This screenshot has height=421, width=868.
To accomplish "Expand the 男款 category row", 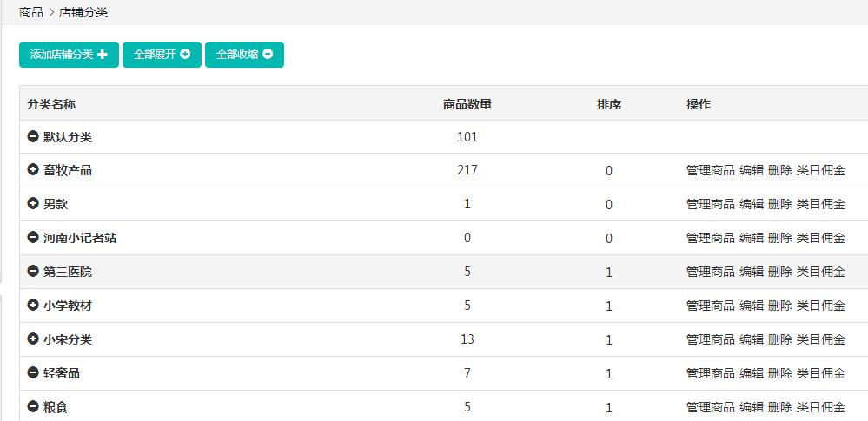I will tap(33, 204).
